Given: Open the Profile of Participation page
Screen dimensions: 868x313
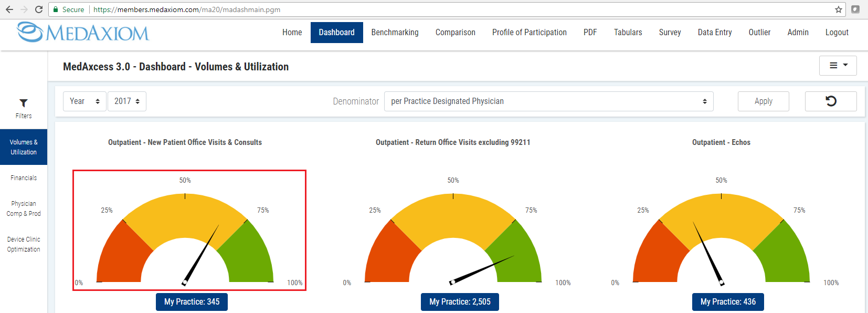Looking at the screenshot, I should (529, 33).
